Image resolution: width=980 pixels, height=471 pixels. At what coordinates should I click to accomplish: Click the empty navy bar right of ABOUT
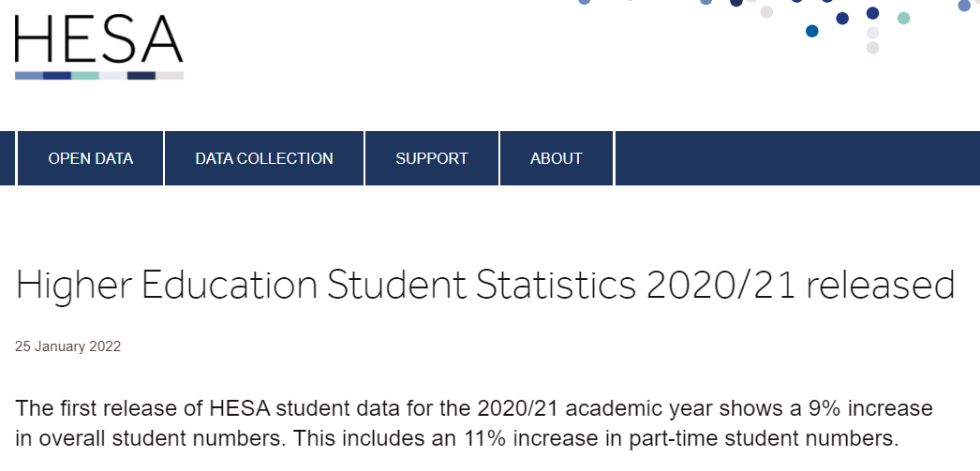click(x=796, y=158)
